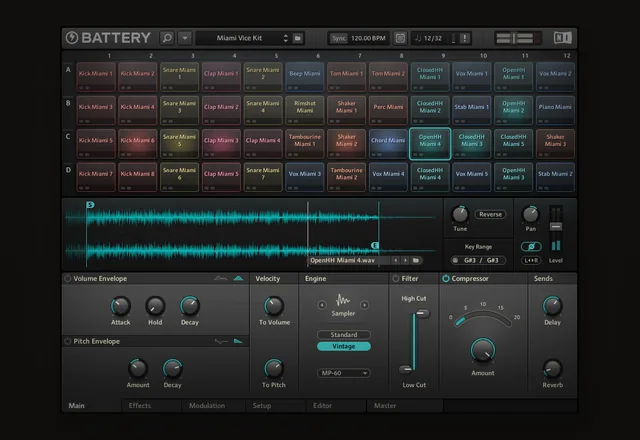Click the Piano Miami cell
640x440 pixels.
[x=555, y=110]
